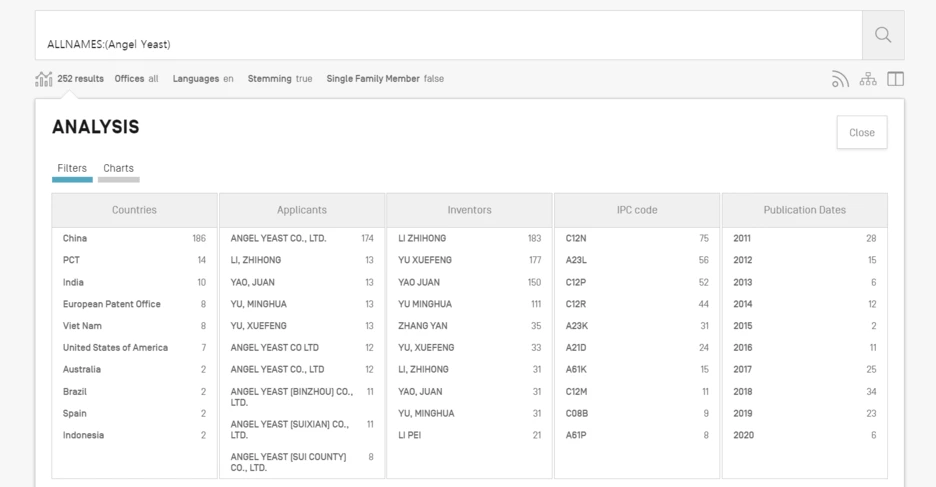Toggle the Stemming true option

click(280, 79)
